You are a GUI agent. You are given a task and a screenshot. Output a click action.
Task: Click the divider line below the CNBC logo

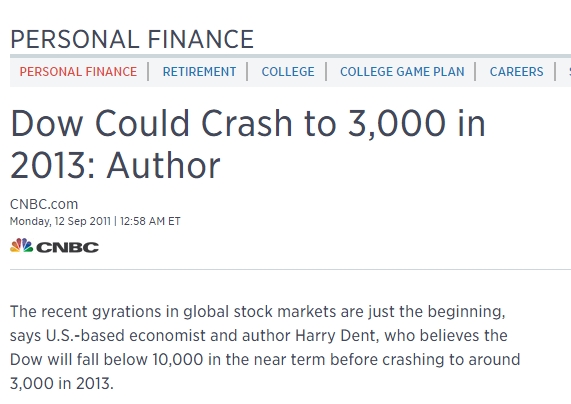[290, 270]
